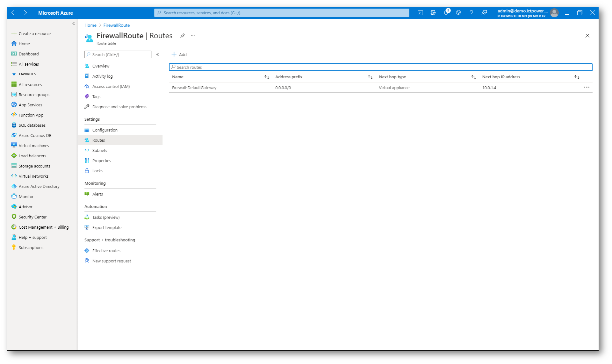Open Cost Management + Billing
Viewport: 612px width, 364px height.
pyautogui.click(x=44, y=227)
